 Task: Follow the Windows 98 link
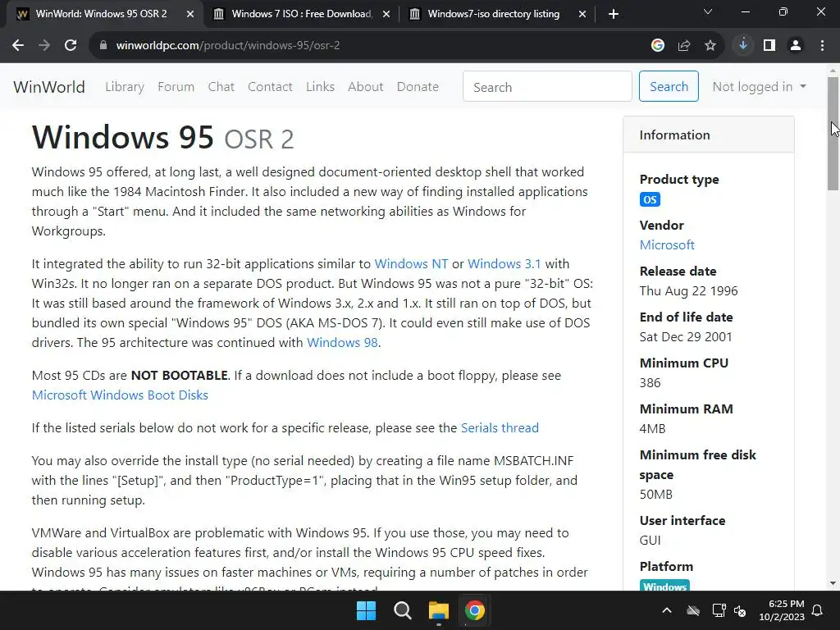tap(342, 343)
